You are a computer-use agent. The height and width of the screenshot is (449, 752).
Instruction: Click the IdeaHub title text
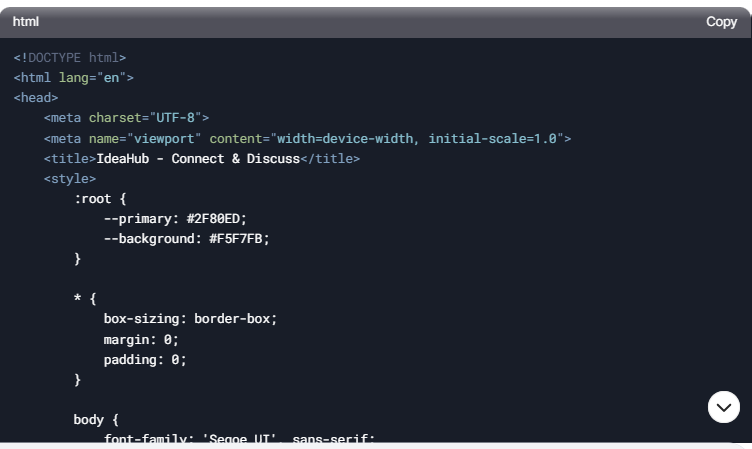coord(198,159)
